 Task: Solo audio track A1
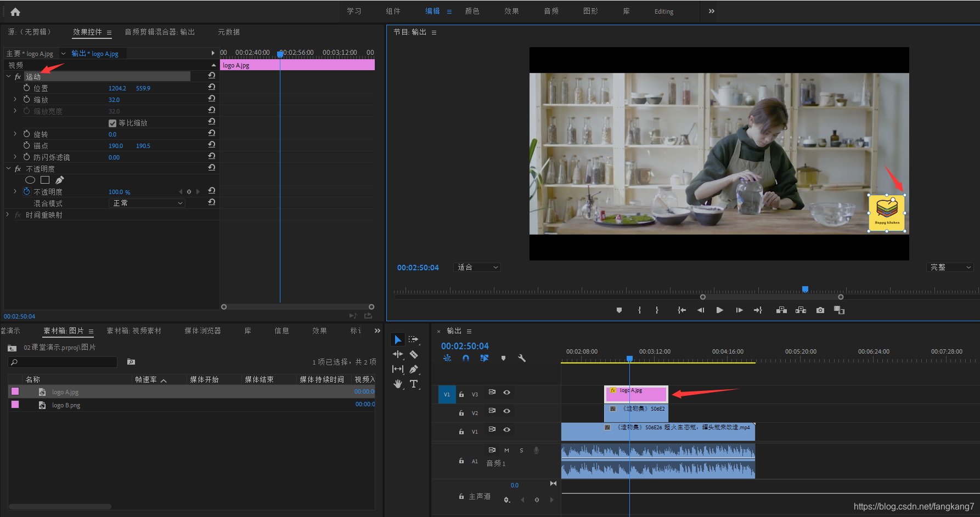pyautogui.click(x=521, y=451)
